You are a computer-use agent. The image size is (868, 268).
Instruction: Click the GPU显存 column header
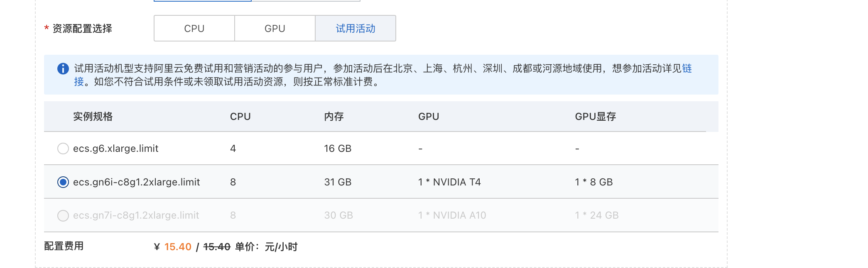click(596, 117)
